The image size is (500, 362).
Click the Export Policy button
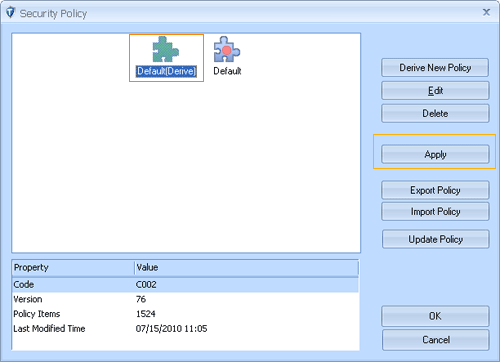pos(435,190)
